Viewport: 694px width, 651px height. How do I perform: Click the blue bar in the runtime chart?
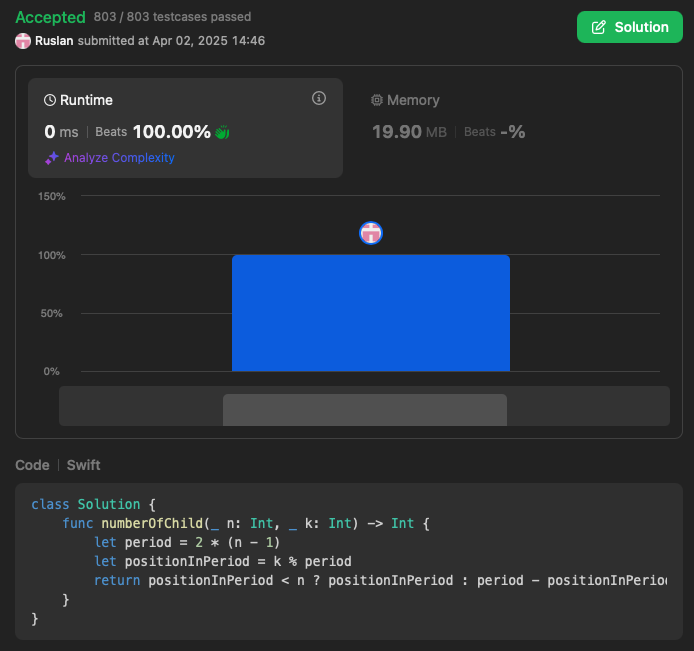[371, 313]
